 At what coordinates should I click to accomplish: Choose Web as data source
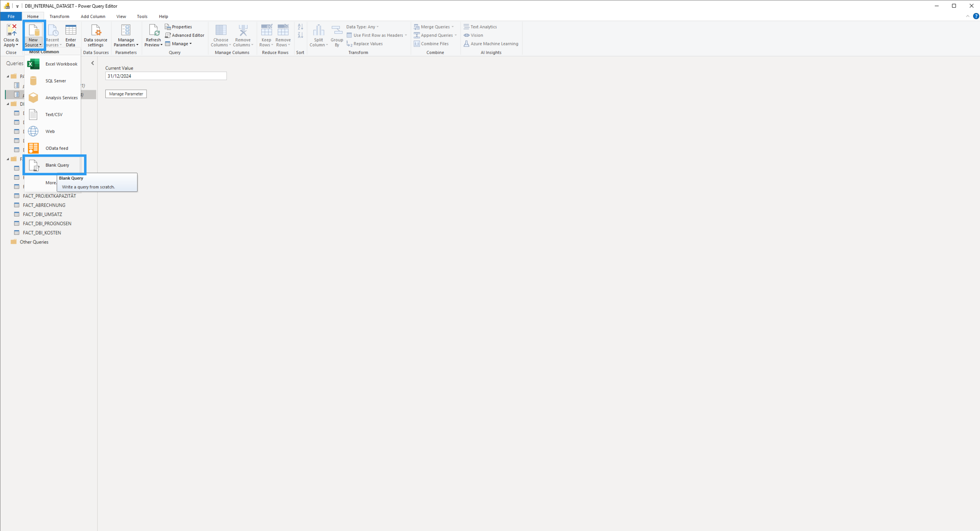[53, 131]
